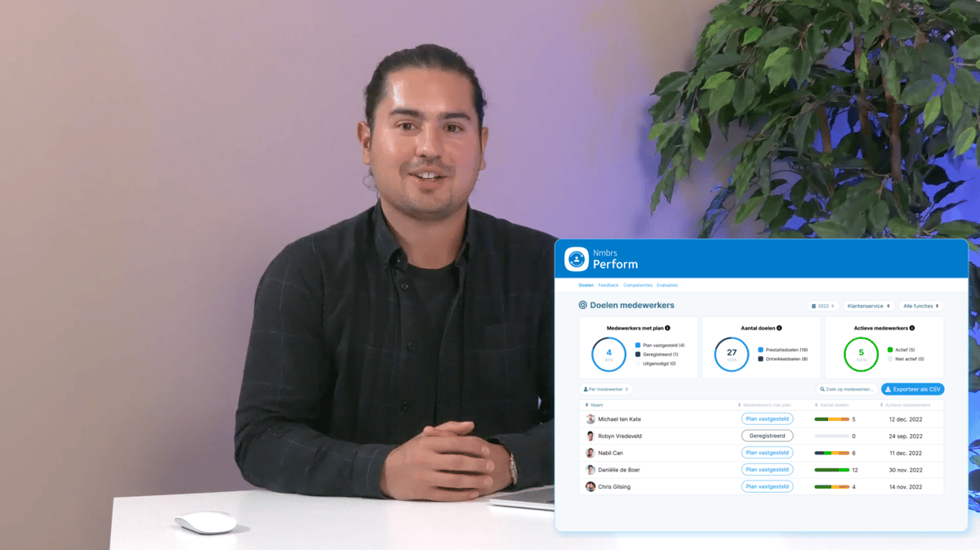This screenshot has height=550, width=980.
Task: Click Chris Gilsing's profile picture
Action: pyautogui.click(x=590, y=487)
